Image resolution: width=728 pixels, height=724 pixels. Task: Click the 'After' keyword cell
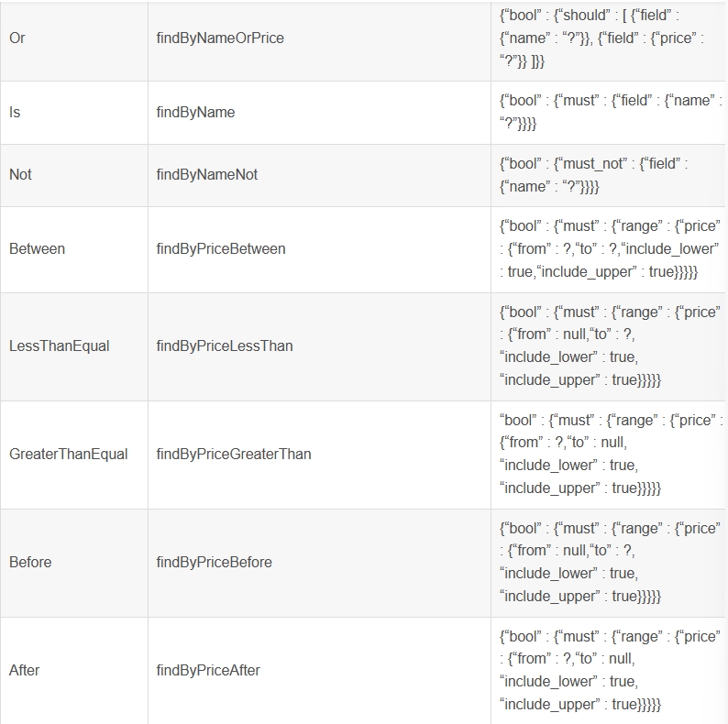[24, 670]
